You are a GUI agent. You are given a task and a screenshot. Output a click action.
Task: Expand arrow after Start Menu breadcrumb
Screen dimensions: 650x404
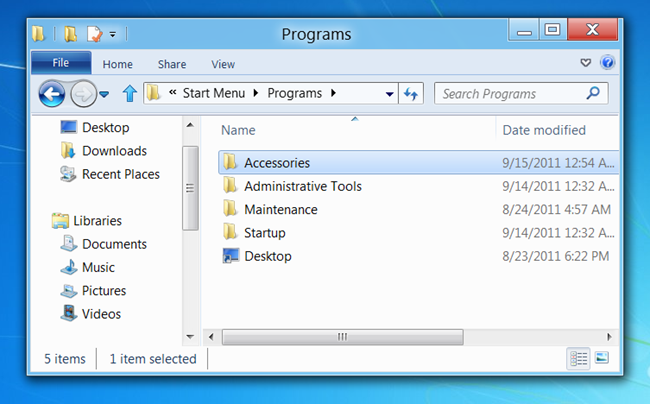[256, 93]
